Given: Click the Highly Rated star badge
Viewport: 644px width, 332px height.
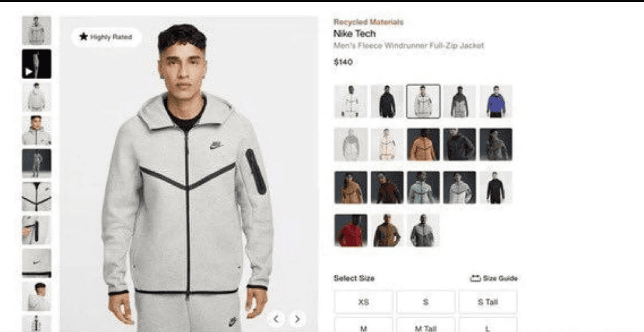Looking at the screenshot, I should pos(106,37).
